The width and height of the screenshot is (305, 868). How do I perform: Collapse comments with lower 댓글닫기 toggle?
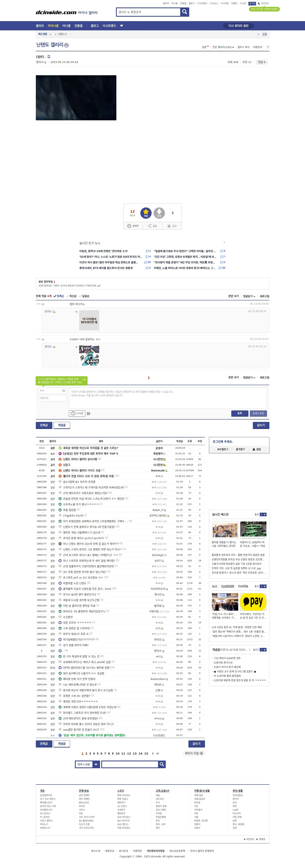(x=249, y=378)
